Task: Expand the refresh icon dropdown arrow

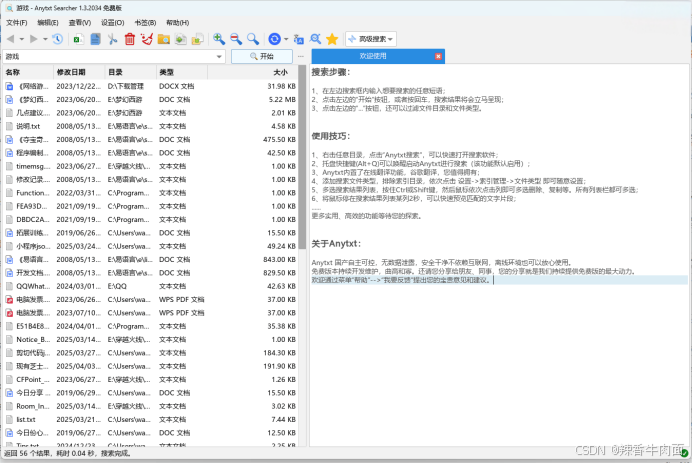Action: [286, 39]
